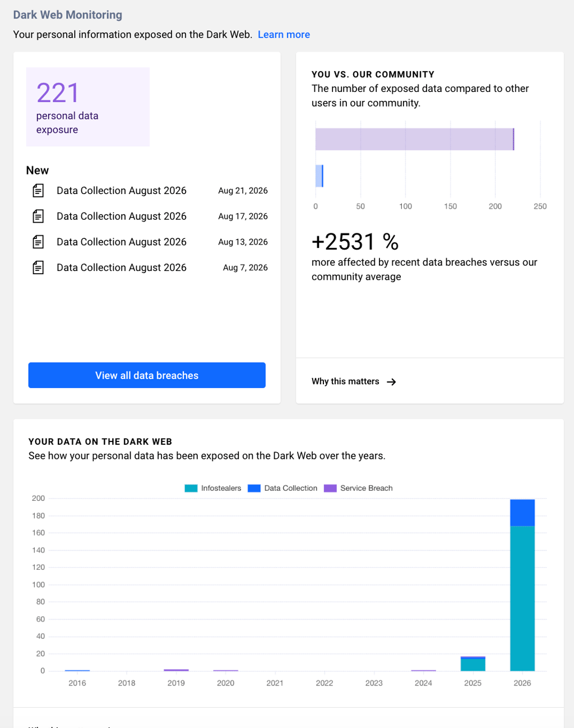
Task: Click the 221 personal data exposure tile
Action: (88, 107)
